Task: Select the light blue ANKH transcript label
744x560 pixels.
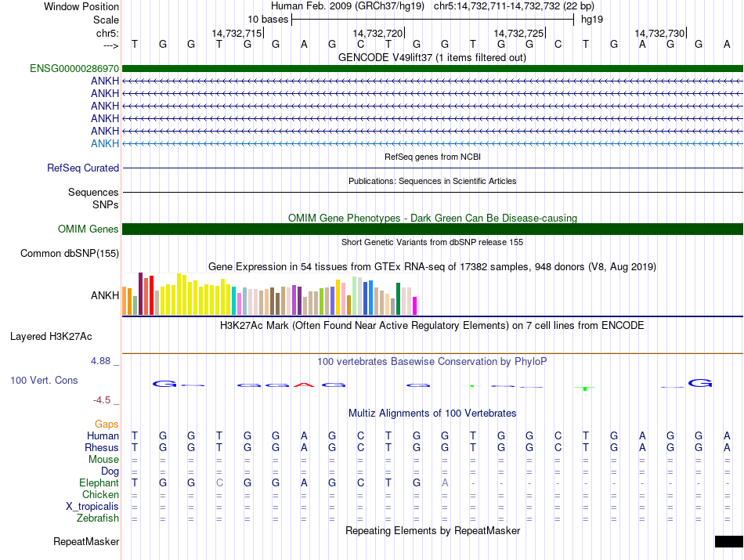Action: coord(105,143)
